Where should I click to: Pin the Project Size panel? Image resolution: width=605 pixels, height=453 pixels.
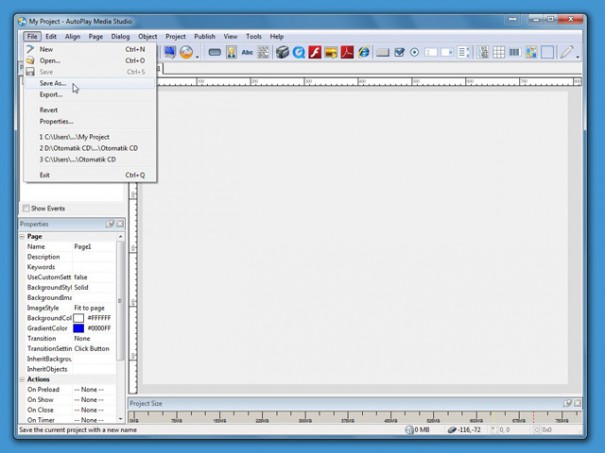(x=567, y=403)
